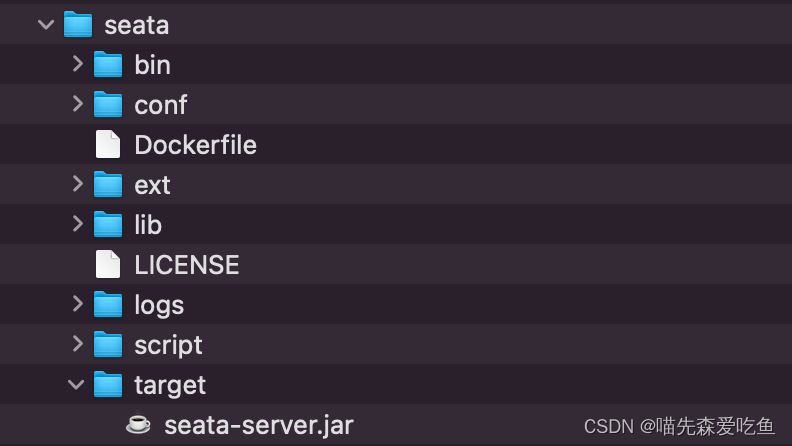Click the ext folder icon

pos(107,184)
